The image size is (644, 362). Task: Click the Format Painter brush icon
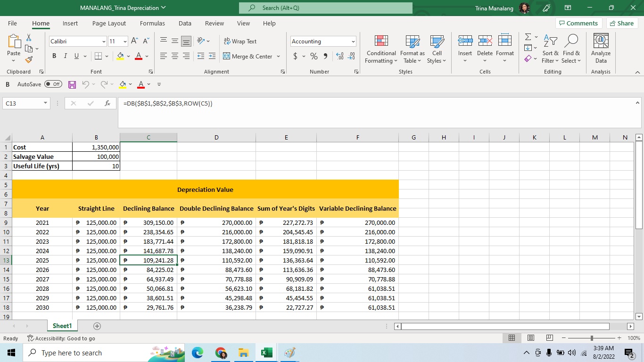coord(29,60)
